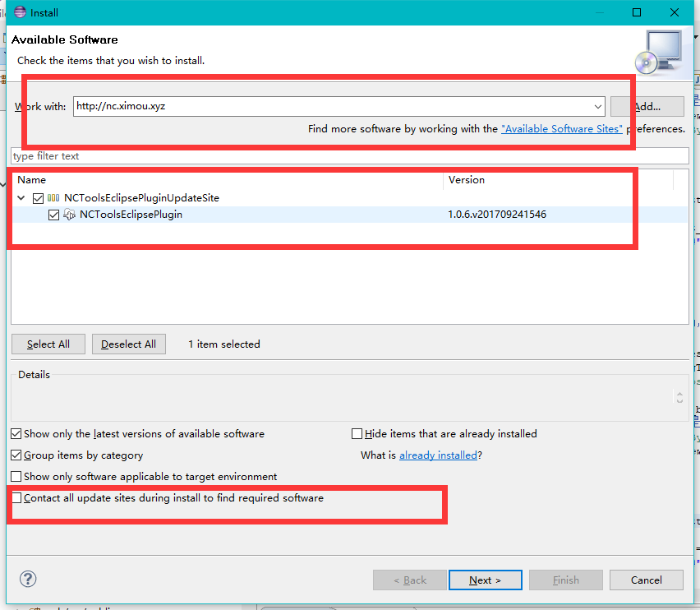The width and height of the screenshot is (700, 610).
Task: Open the already installed link
Action: pyautogui.click(x=438, y=455)
